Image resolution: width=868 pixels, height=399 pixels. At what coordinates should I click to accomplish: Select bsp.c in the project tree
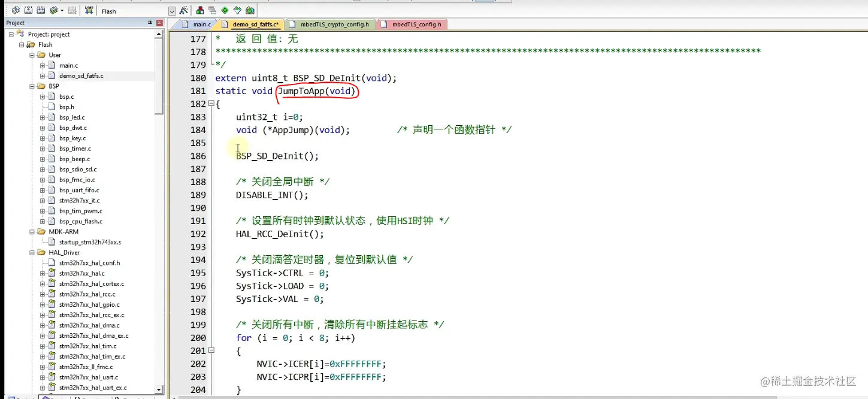(66, 96)
